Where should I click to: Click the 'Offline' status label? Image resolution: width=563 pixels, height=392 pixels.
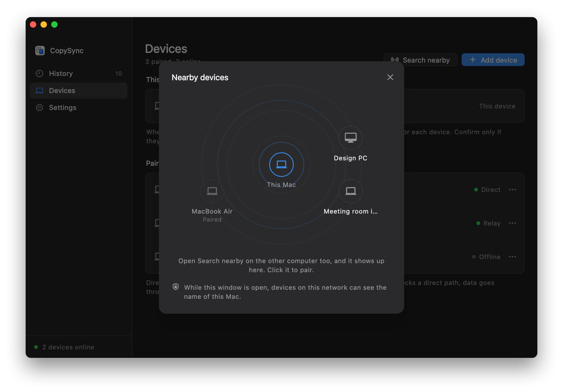[490, 257]
